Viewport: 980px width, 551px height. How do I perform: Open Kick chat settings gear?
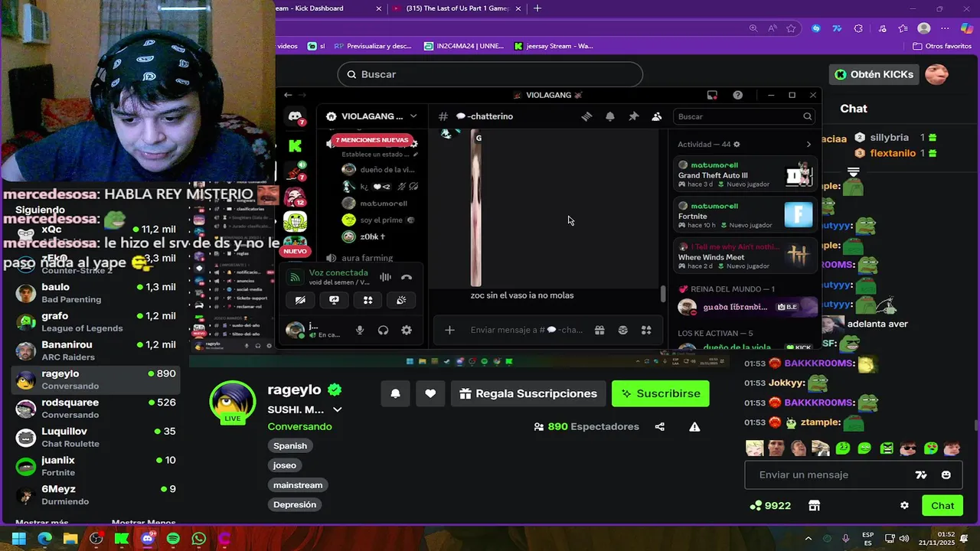pyautogui.click(x=904, y=505)
